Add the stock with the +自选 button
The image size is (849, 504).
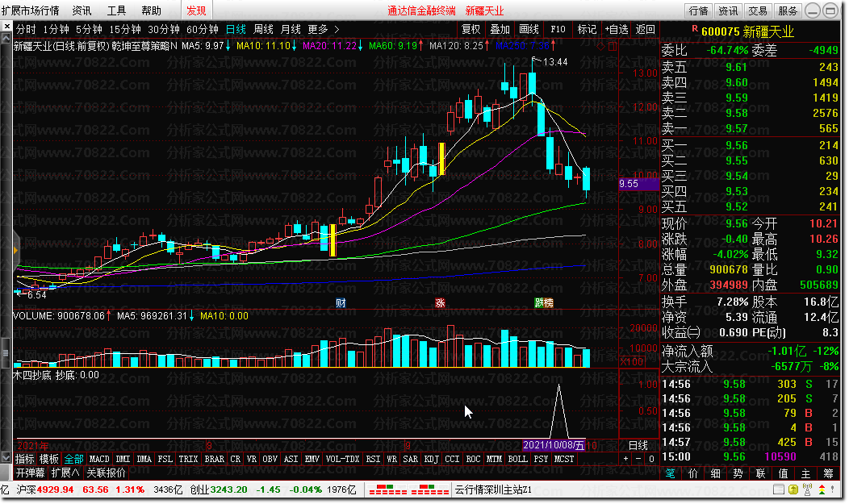point(617,29)
